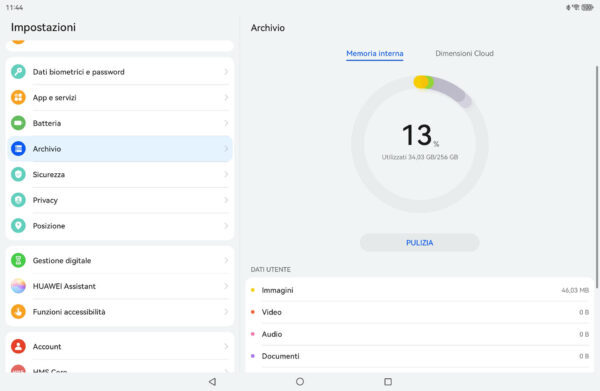Viewport: 600px width, 391px height.
Task: Open chevron for App e servizi
Action: coord(226,97)
